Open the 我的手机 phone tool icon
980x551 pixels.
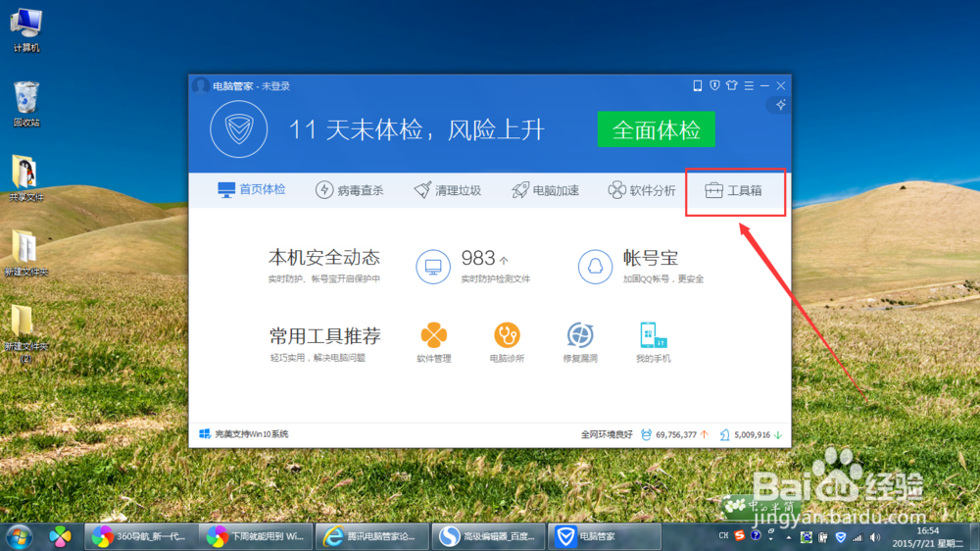(x=653, y=335)
